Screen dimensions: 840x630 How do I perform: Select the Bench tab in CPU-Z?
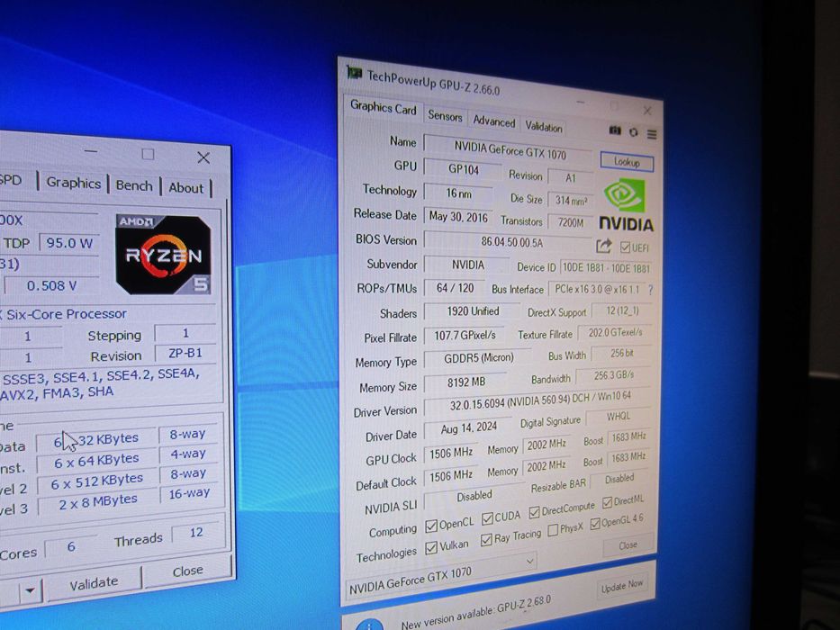tap(134, 185)
